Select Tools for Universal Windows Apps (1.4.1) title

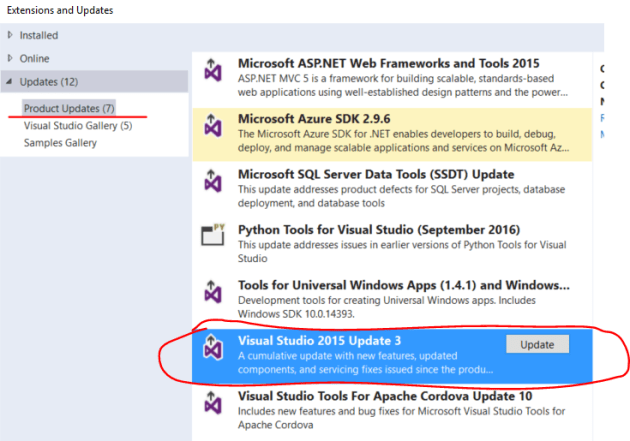click(x=404, y=285)
